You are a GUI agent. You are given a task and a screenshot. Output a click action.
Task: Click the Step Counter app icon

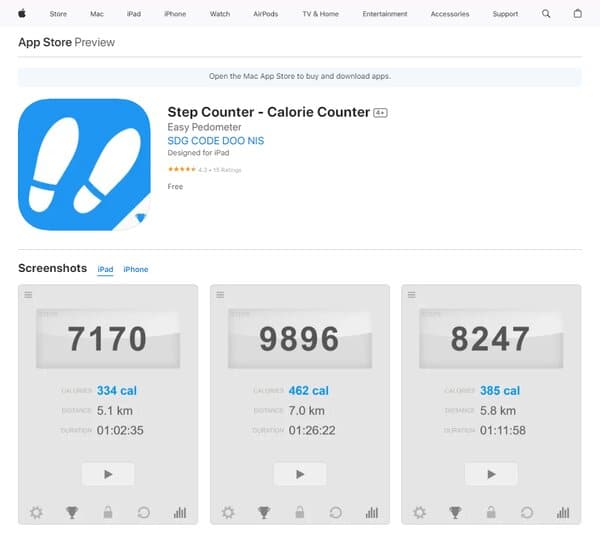pyautogui.click(x=84, y=165)
